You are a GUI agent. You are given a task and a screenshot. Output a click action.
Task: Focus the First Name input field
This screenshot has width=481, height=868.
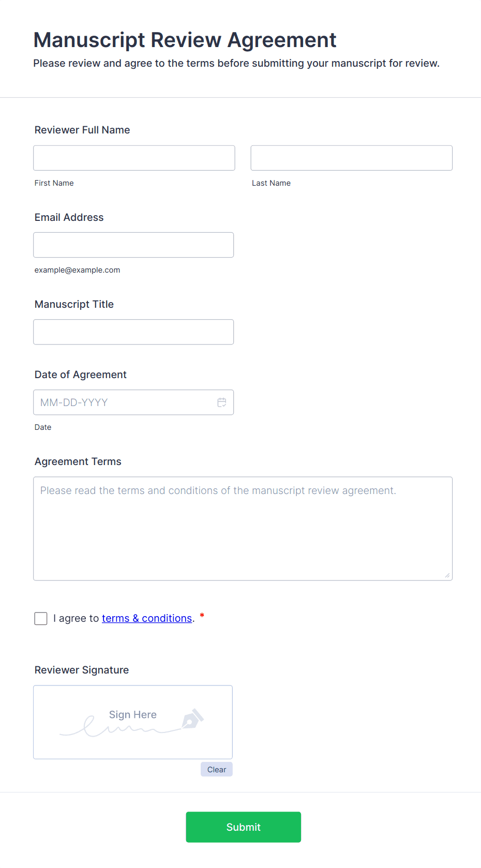pyautogui.click(x=134, y=158)
